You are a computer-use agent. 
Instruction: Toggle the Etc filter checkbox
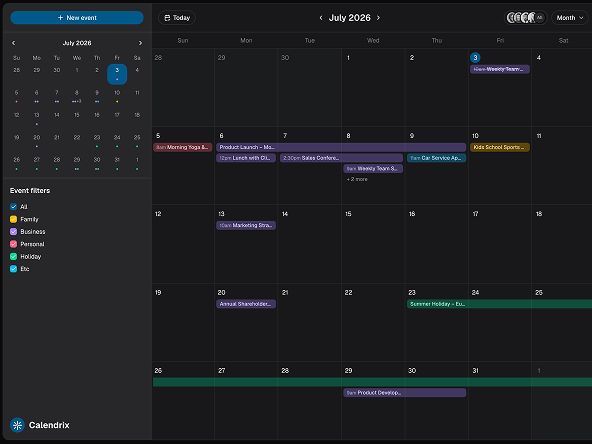point(14,269)
